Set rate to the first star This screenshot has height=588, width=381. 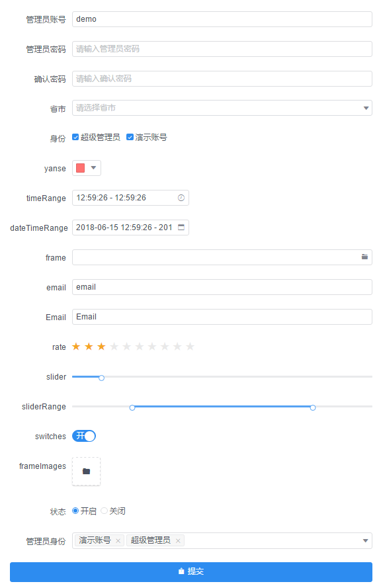click(x=76, y=347)
